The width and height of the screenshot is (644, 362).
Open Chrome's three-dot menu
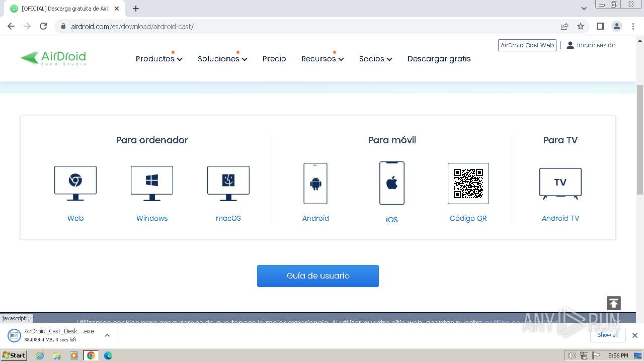click(633, 26)
